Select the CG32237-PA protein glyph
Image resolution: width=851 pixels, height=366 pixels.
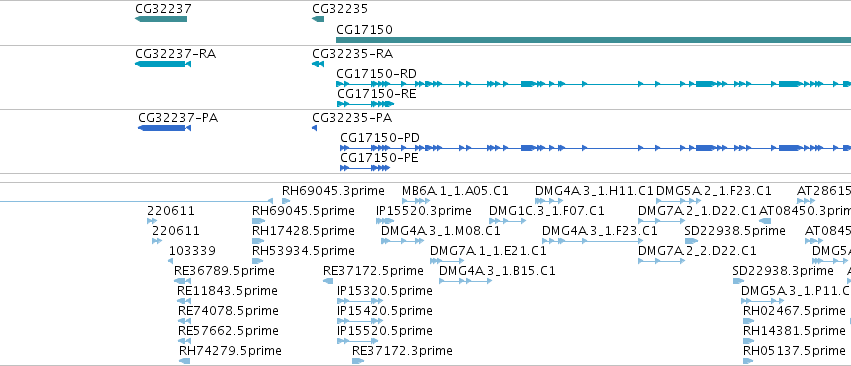164,128
